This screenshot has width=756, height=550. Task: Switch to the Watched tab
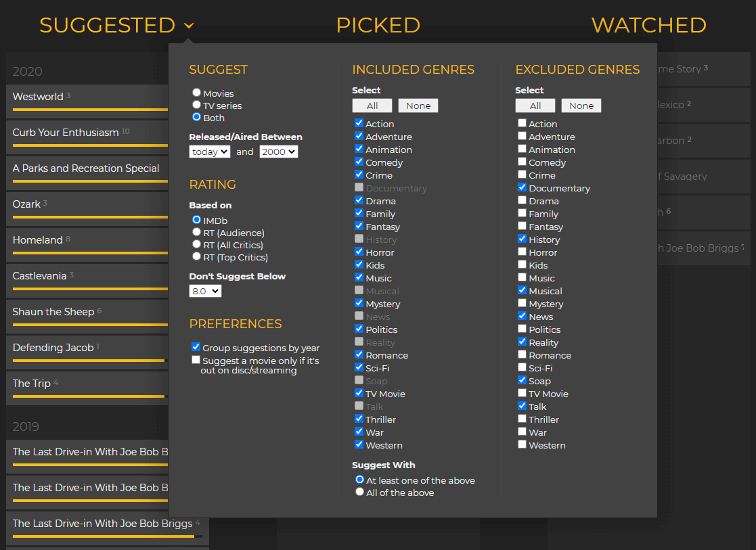[648, 25]
